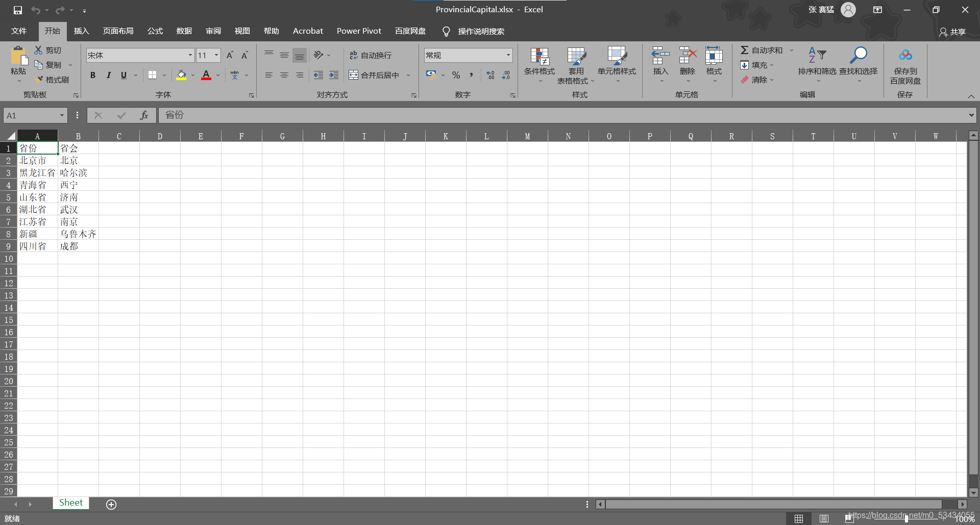Open the Power Pivot tab
Screen dimensions: 980x525
point(359,31)
